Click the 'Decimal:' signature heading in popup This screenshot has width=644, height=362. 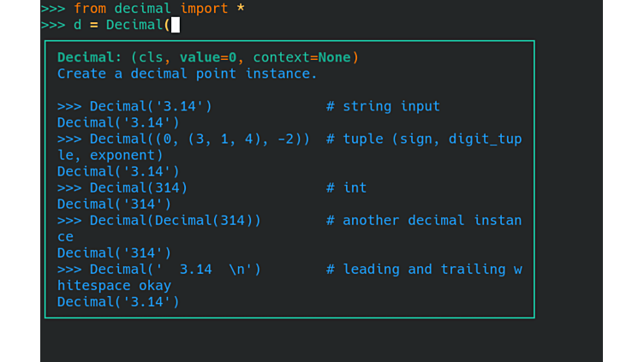[x=90, y=57]
